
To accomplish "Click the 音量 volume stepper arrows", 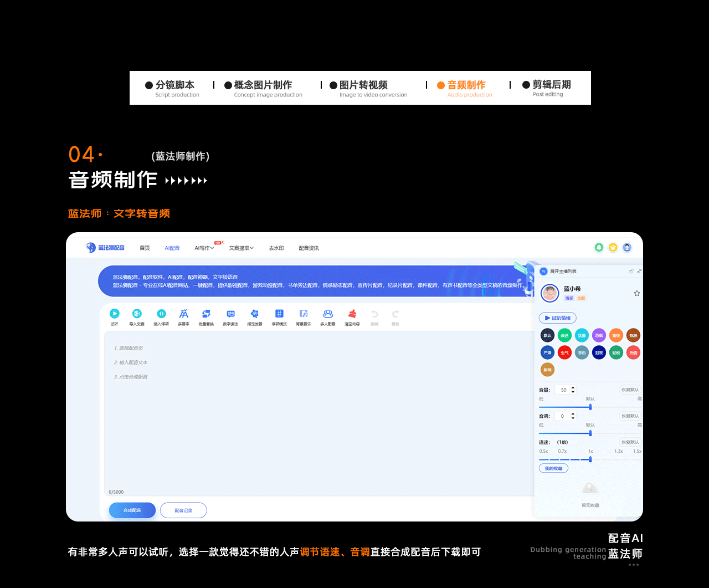I will 573,390.
